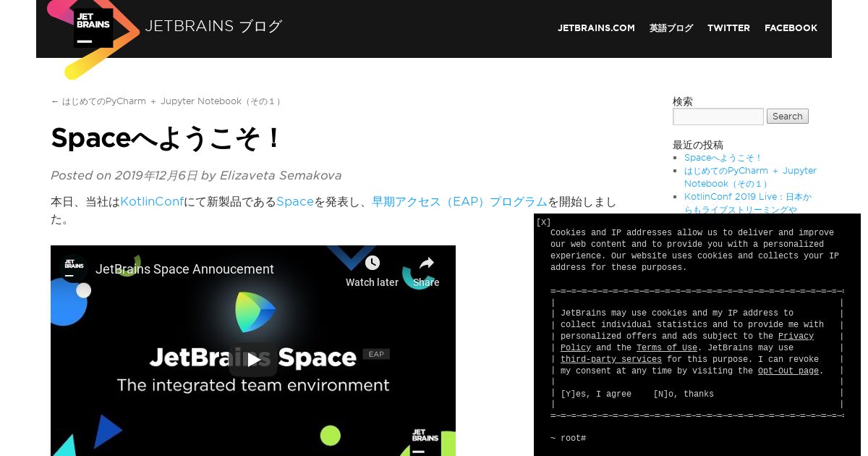Click the JETBRAINS ブログ site title
This screenshot has height=456, width=868.
[213, 27]
